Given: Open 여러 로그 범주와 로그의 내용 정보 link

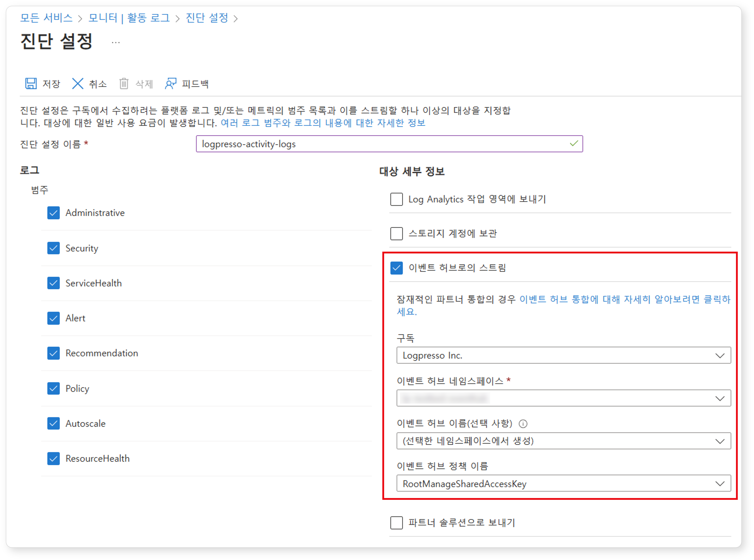Looking at the screenshot, I should click(323, 123).
